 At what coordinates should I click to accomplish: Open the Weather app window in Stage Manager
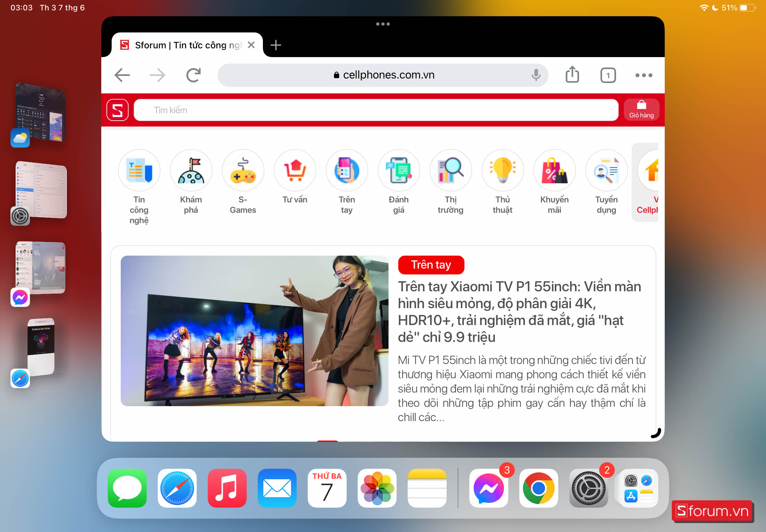coord(41,112)
